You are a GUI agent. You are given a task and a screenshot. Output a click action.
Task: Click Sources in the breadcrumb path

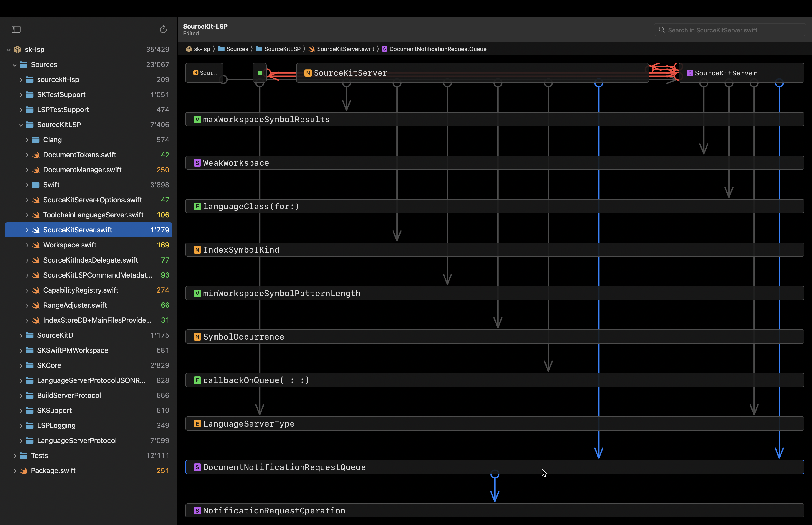tap(237, 49)
